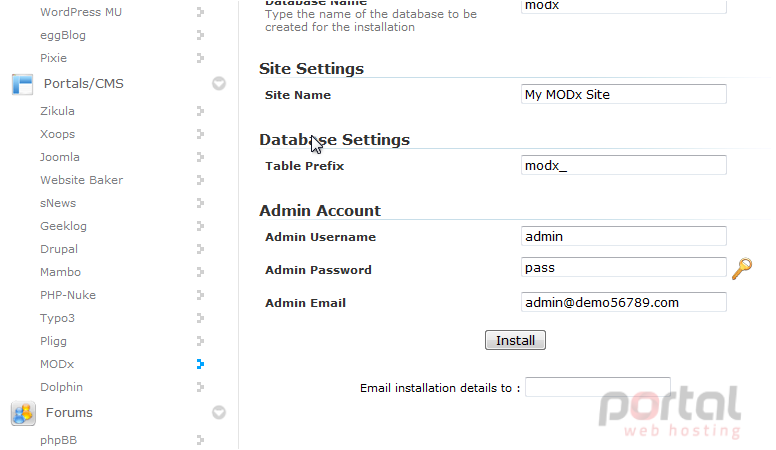The image size is (776, 450).
Task: Click the key icon to generate password
Action: tap(742, 269)
